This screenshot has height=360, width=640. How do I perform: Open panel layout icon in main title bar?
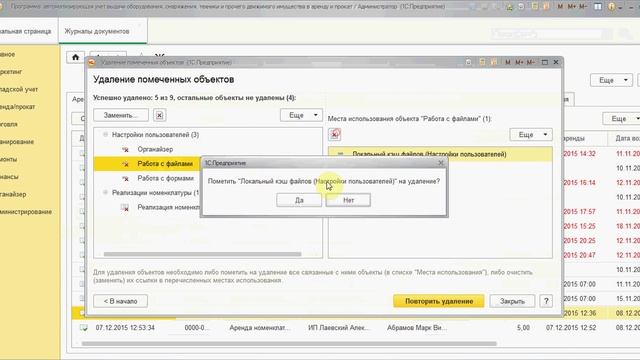coord(598,7)
